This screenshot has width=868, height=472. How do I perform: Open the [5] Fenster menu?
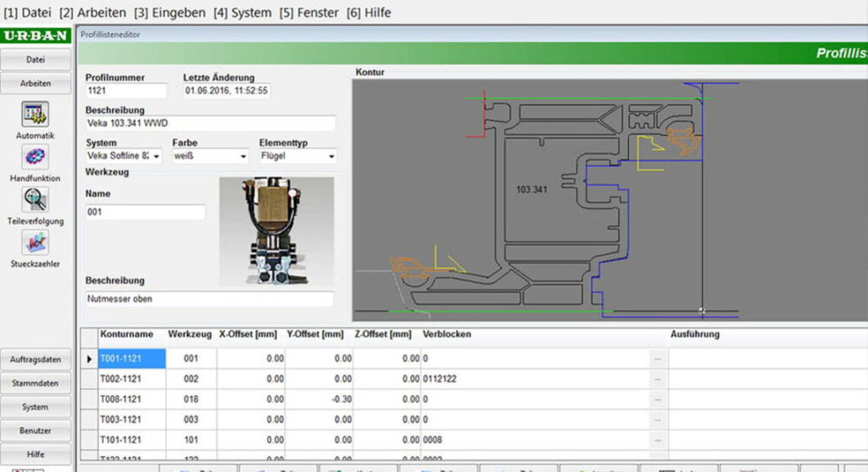309,12
